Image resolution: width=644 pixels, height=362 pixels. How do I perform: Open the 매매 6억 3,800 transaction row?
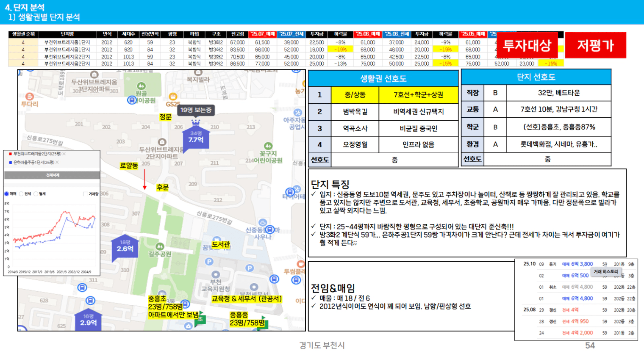578,264
